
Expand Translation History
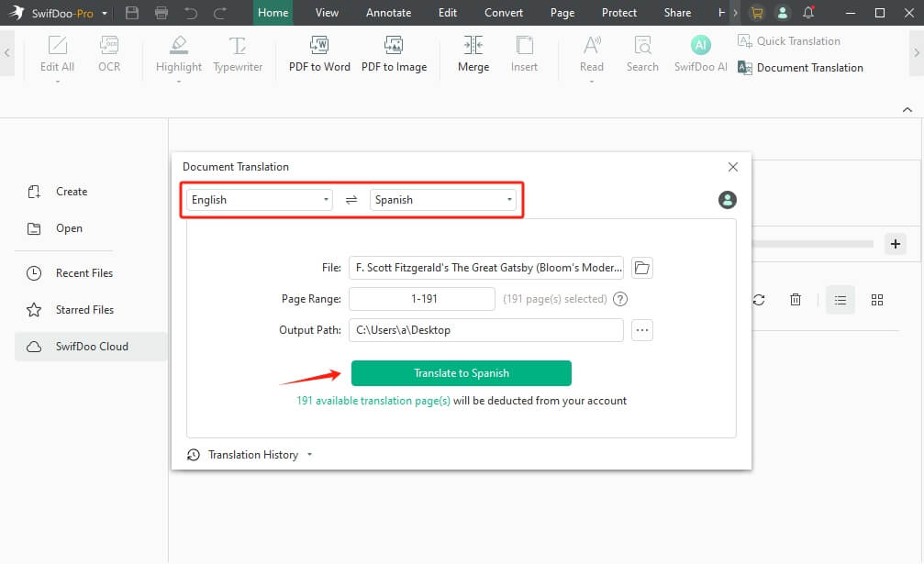point(250,455)
